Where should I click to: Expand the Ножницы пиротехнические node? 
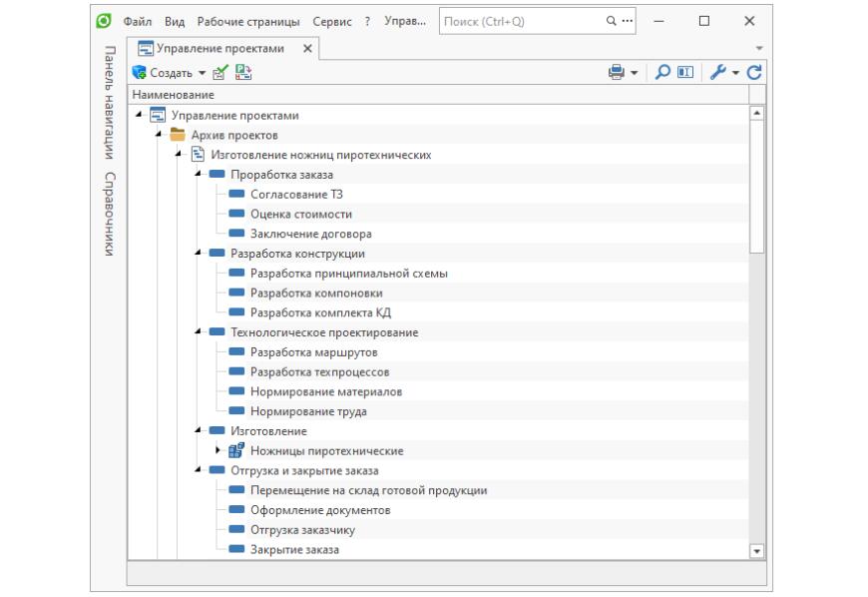pyautogui.click(x=217, y=451)
